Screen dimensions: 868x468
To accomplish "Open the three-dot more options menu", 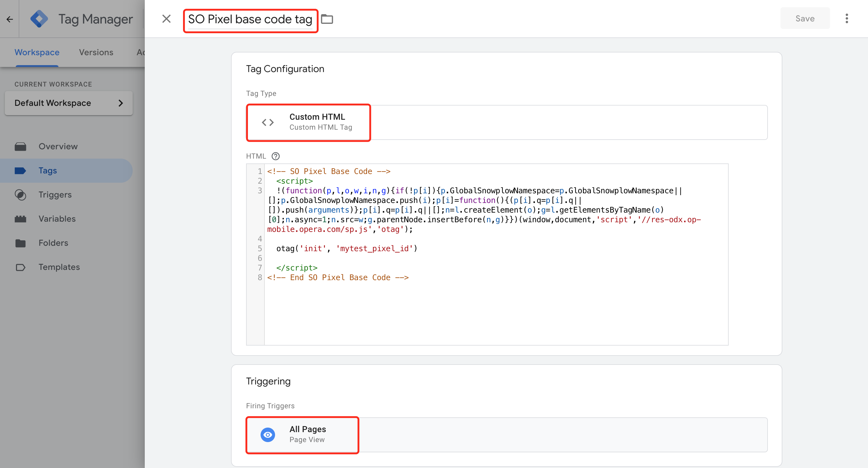I will tap(846, 18).
